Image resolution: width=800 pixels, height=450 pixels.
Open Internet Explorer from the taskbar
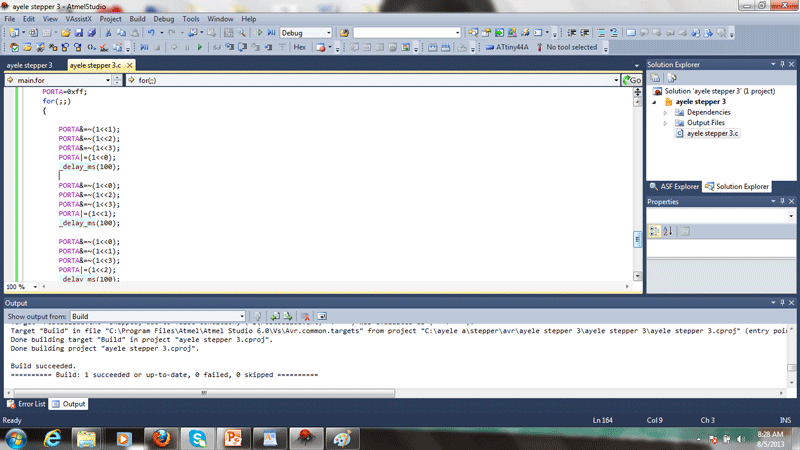pos(52,438)
